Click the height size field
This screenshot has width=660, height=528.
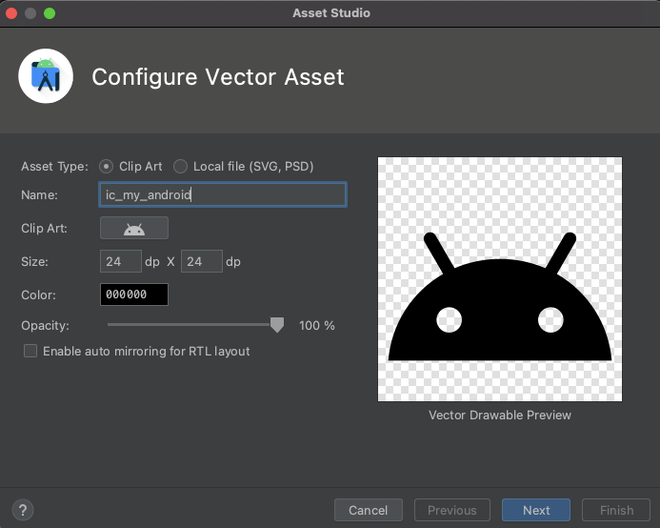201,262
